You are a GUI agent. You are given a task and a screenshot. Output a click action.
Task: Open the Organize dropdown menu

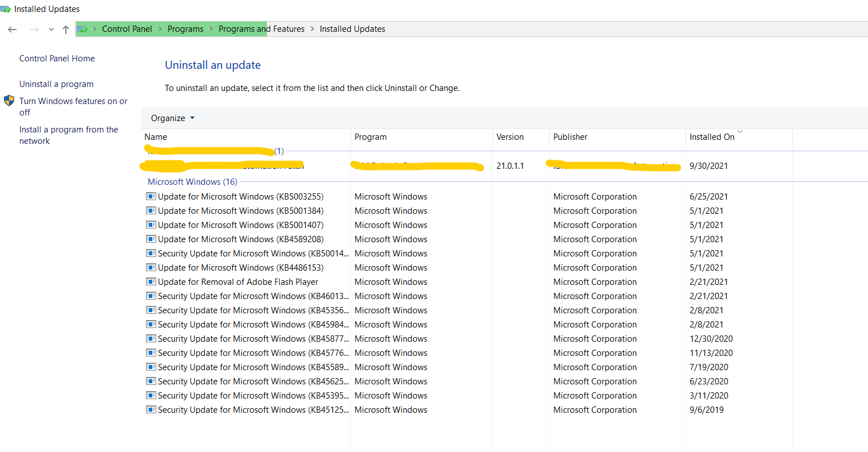point(172,118)
